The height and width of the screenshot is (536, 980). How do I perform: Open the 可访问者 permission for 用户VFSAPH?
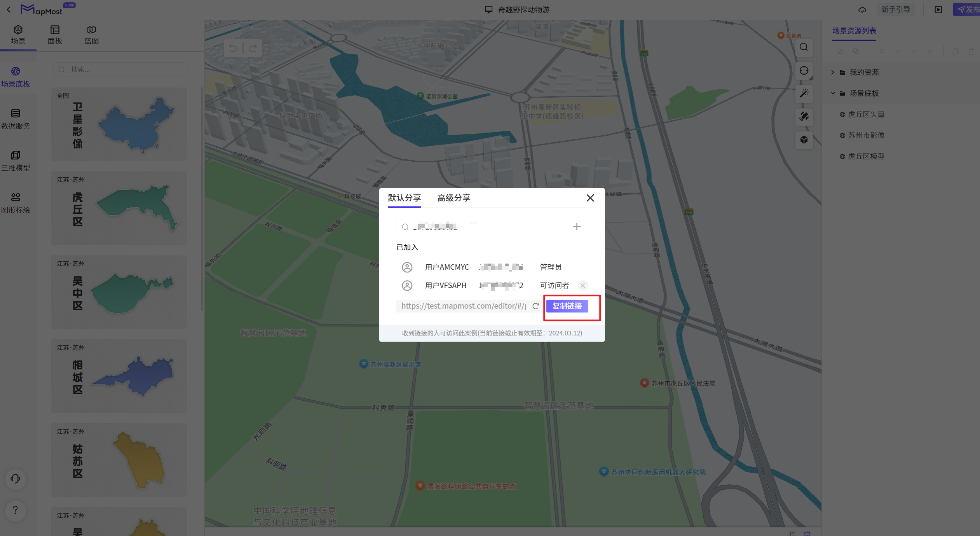click(x=554, y=285)
